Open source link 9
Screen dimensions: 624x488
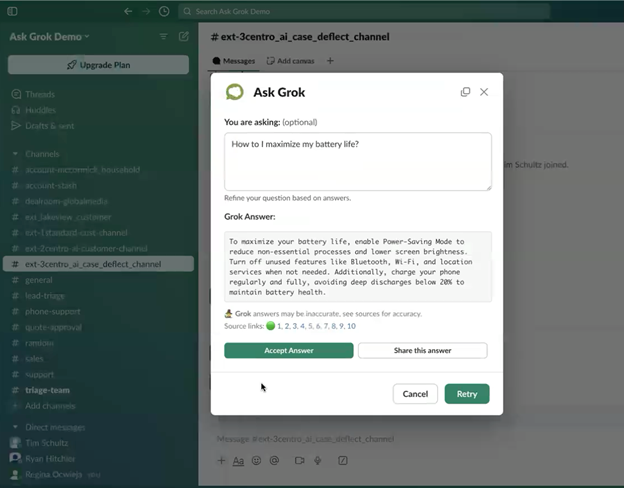[x=341, y=326]
